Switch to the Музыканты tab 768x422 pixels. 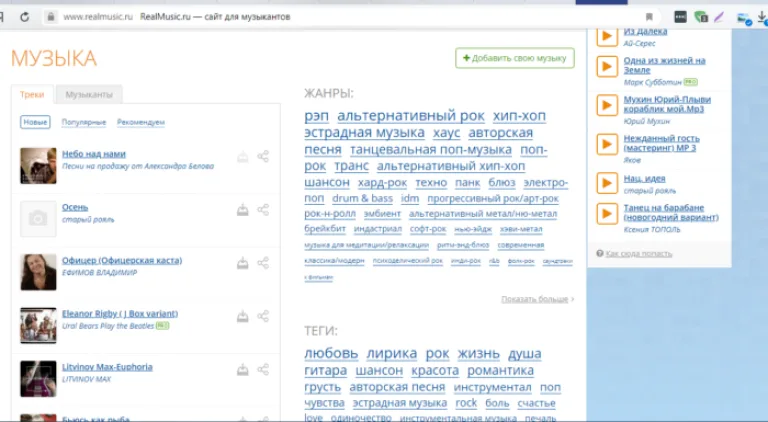tap(89, 94)
